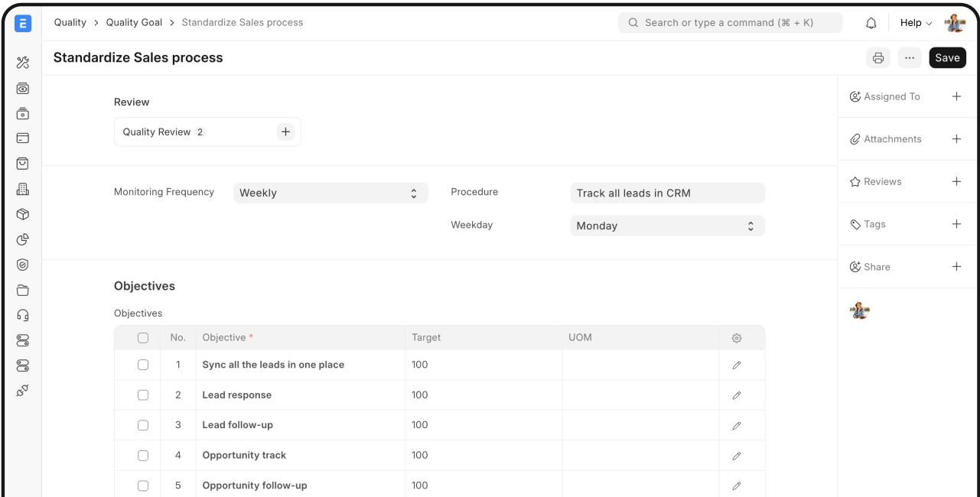This screenshot has height=497, width=980.
Task: Change the Weekday dropdown from Monday
Action: (x=666, y=226)
